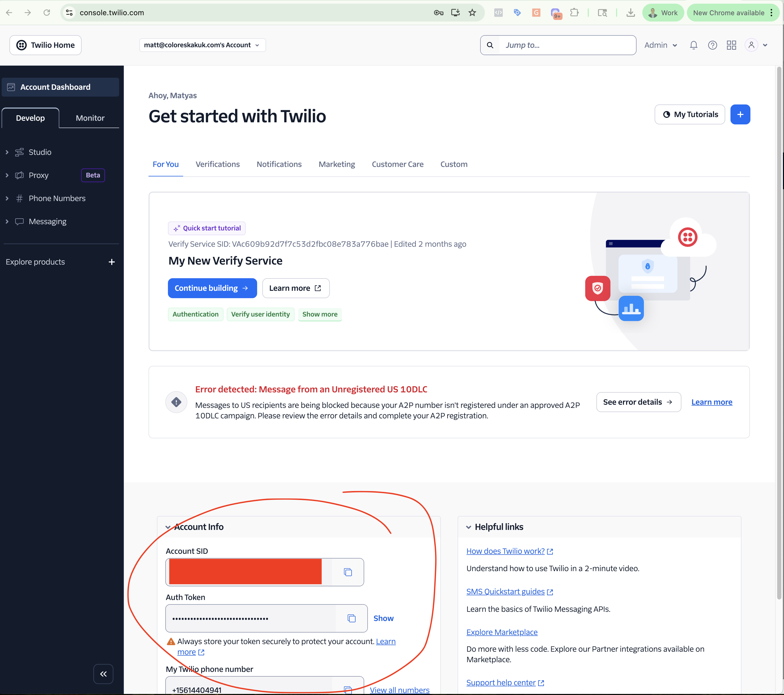Open the products grid icon
The height and width of the screenshot is (695, 784).
tap(731, 45)
